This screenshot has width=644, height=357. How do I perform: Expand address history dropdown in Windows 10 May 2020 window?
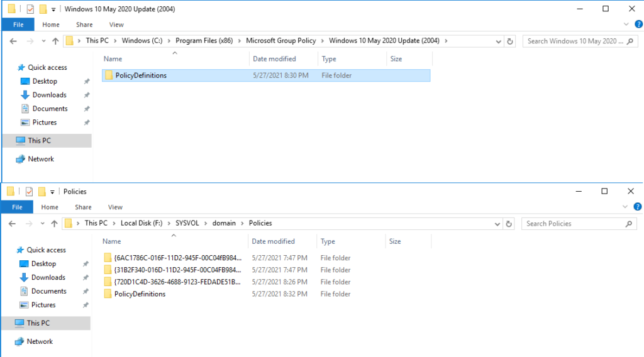click(498, 41)
